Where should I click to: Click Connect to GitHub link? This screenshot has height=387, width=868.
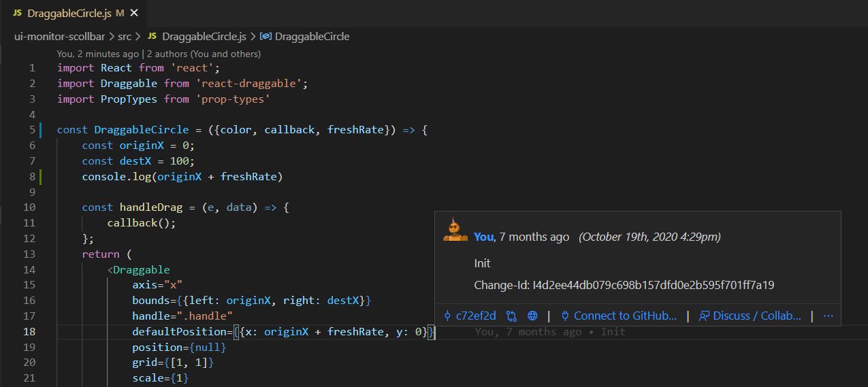click(x=625, y=316)
